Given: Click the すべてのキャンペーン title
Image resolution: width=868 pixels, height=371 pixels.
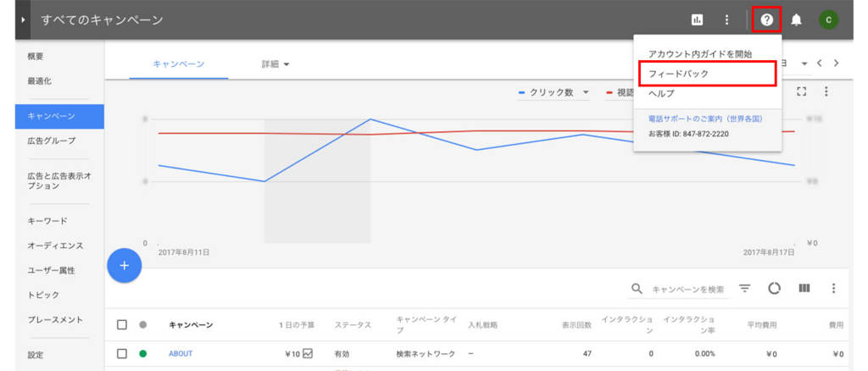Looking at the screenshot, I should 102,20.
